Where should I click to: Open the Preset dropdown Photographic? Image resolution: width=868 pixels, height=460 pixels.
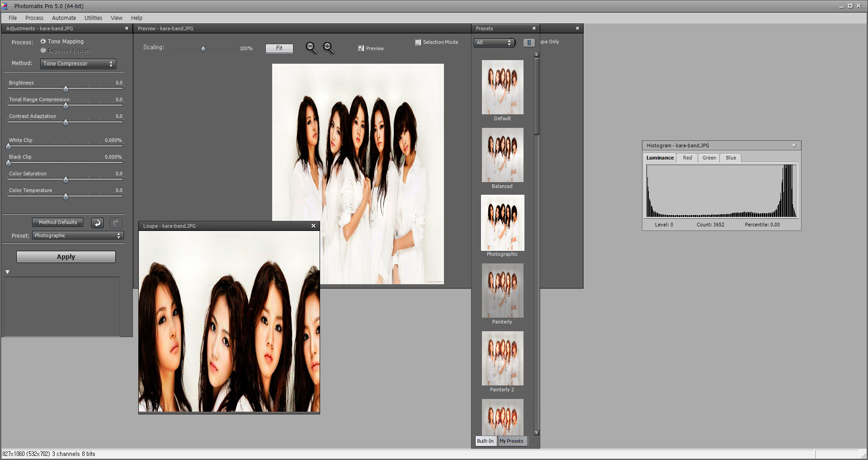[78, 235]
